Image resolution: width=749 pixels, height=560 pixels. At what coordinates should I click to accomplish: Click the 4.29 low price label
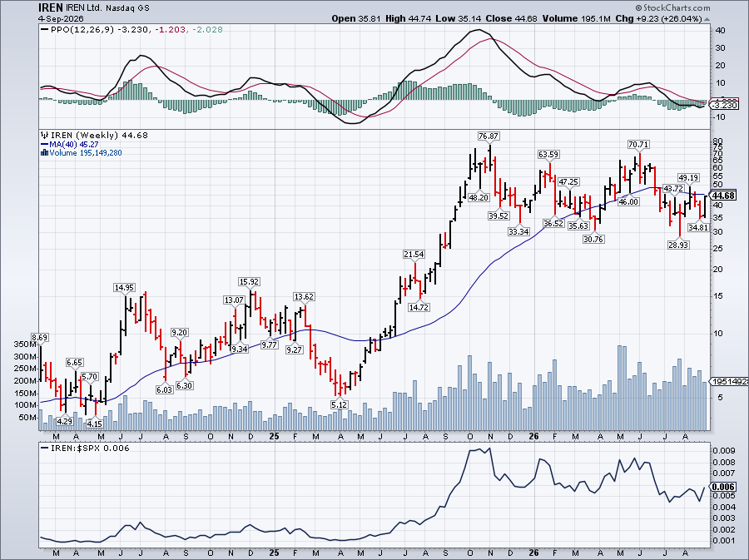64,421
